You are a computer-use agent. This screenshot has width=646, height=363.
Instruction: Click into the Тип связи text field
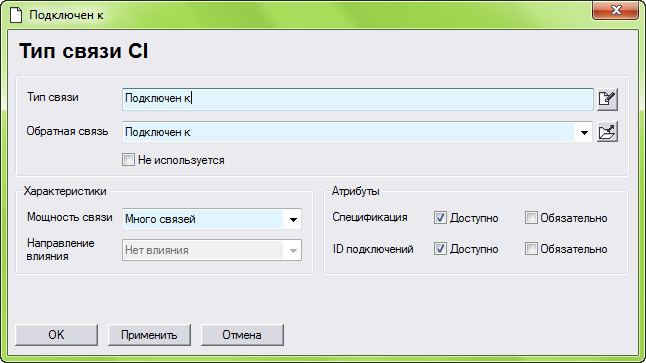pos(358,99)
